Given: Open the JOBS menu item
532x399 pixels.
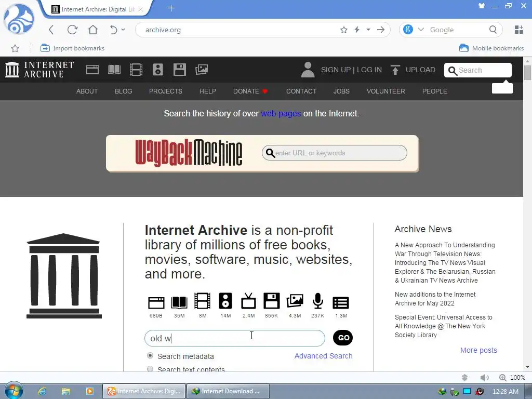Looking at the screenshot, I should 341,91.
